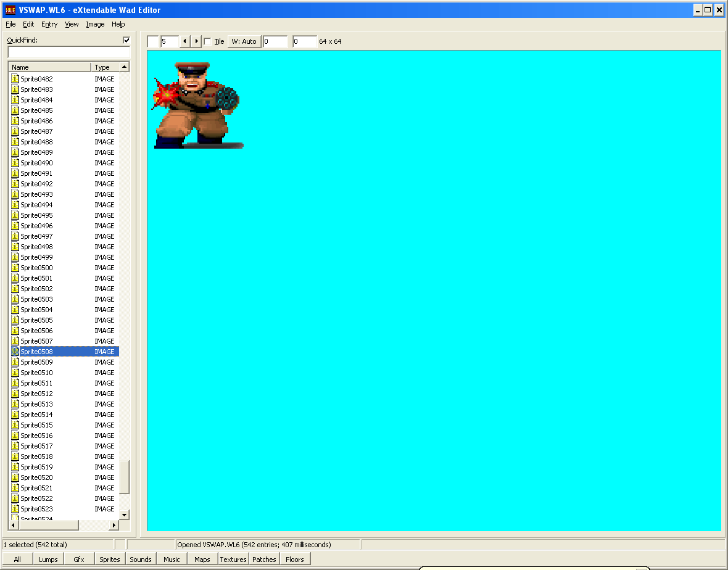This screenshot has height=570, width=728.
Task: Select the Sprite0522 entry name
Action: click(36, 498)
